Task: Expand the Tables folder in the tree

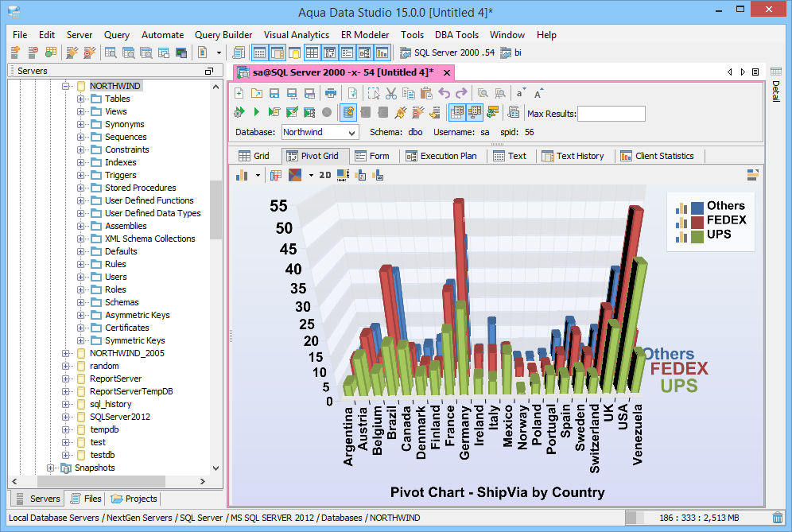Action: 80,99
